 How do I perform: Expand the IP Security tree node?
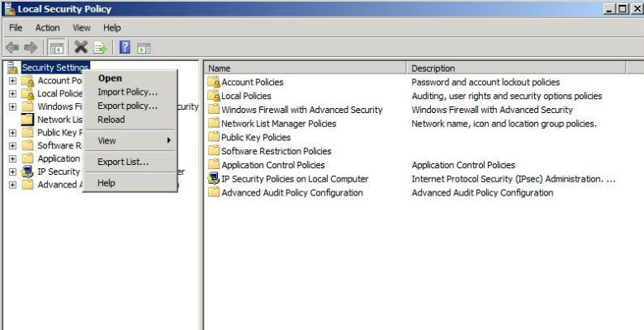[12, 172]
